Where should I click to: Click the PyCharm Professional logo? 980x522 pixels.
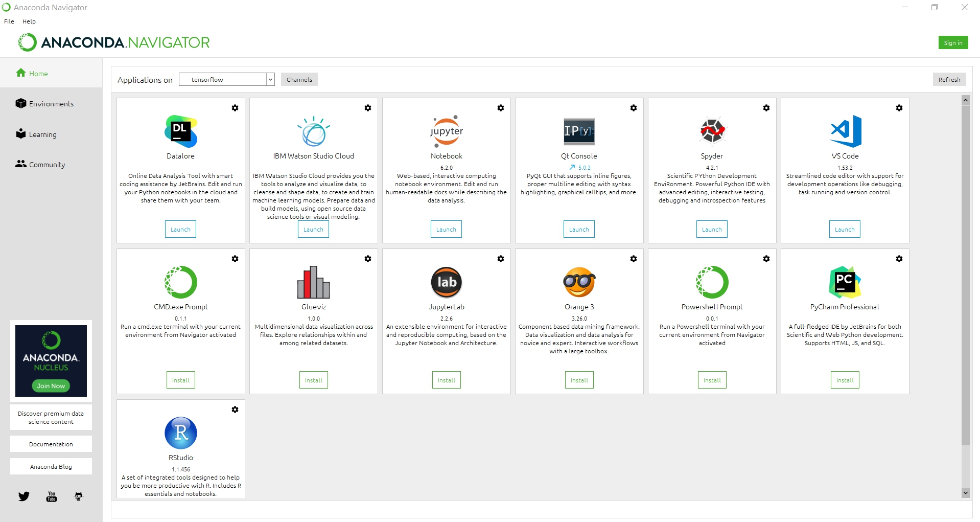pyautogui.click(x=845, y=282)
